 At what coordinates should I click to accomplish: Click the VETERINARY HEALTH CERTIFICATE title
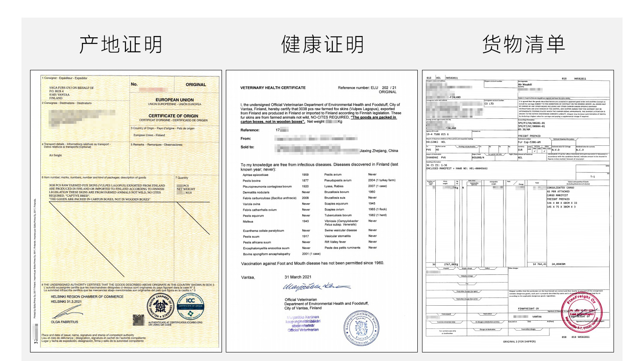273,88
